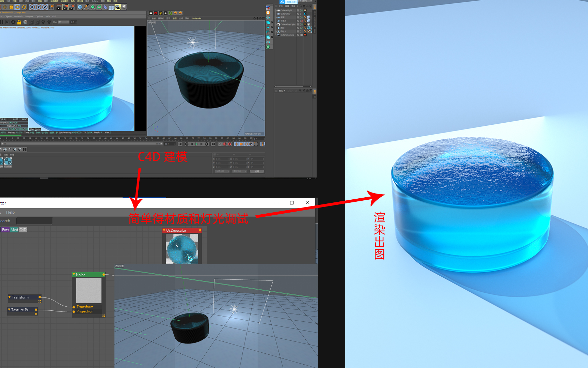Add a Camera object from toolbar
Image resolution: width=588 pixels, height=368 pixels.
tap(118, 7)
